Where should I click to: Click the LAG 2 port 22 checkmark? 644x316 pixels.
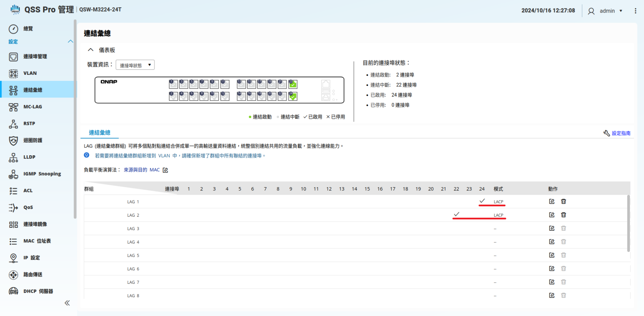[457, 214]
